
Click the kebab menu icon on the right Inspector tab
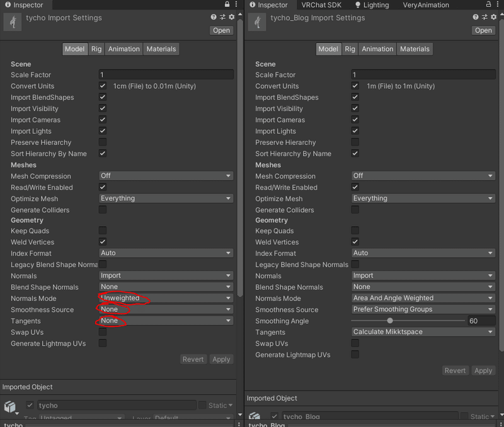coord(498,4)
